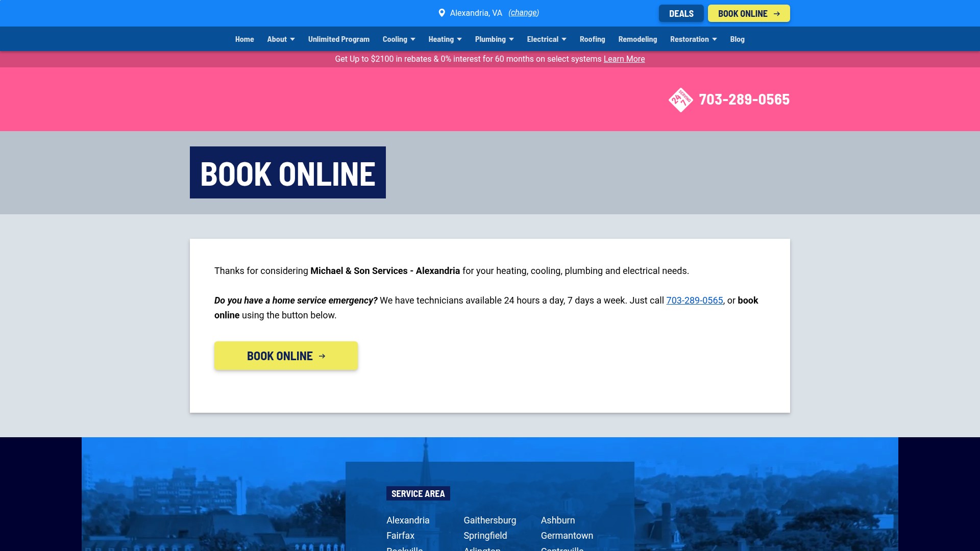Select Germantown in the service area list
Screen dimensions: 980x551
coord(567,536)
